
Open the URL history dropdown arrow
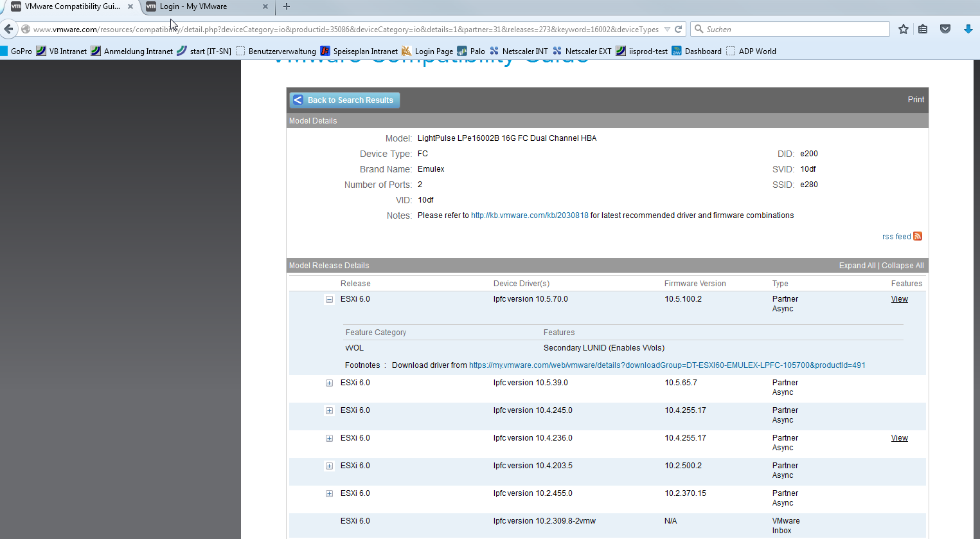(x=667, y=29)
